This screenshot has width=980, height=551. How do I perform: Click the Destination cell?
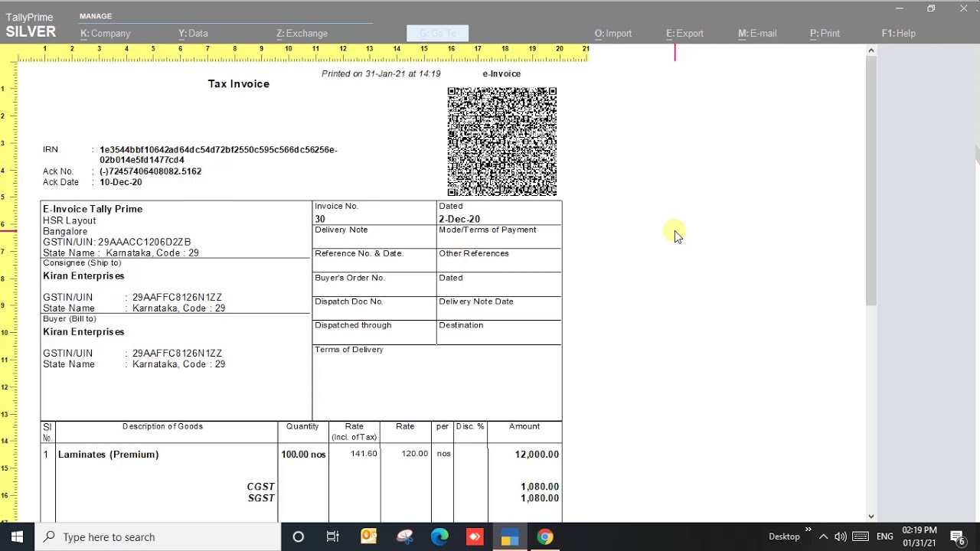click(x=499, y=331)
